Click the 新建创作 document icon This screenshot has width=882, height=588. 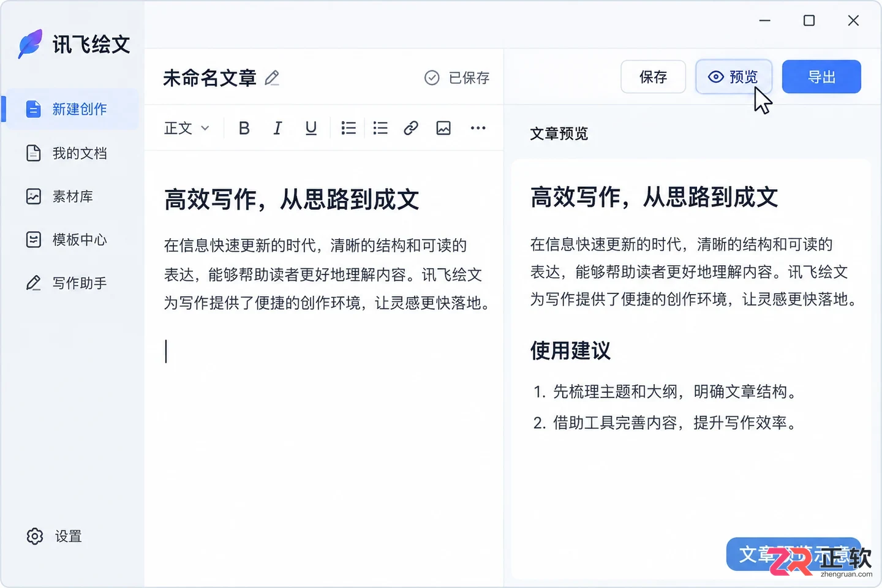tap(34, 109)
